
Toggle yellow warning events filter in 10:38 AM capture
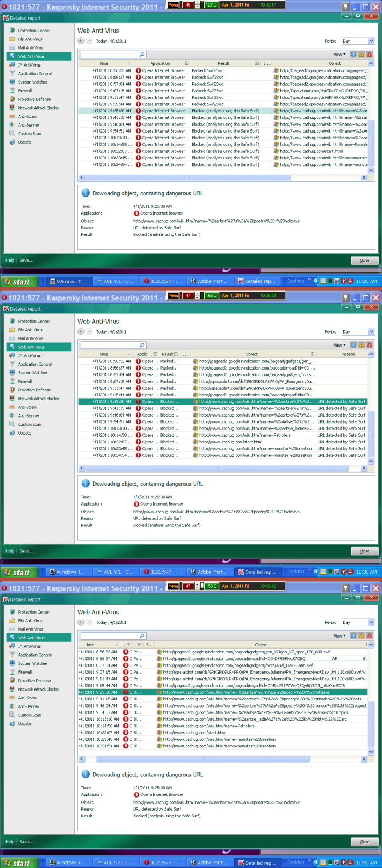pos(361,345)
